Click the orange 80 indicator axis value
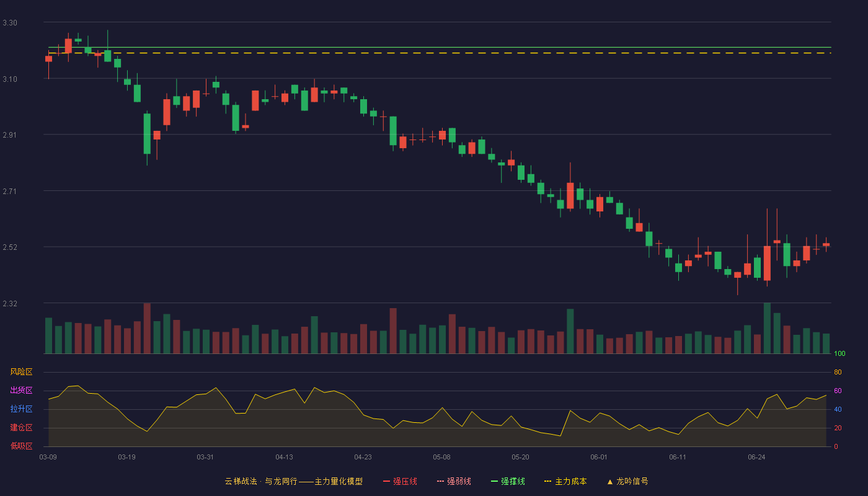Image resolution: width=868 pixels, height=496 pixels. point(838,372)
